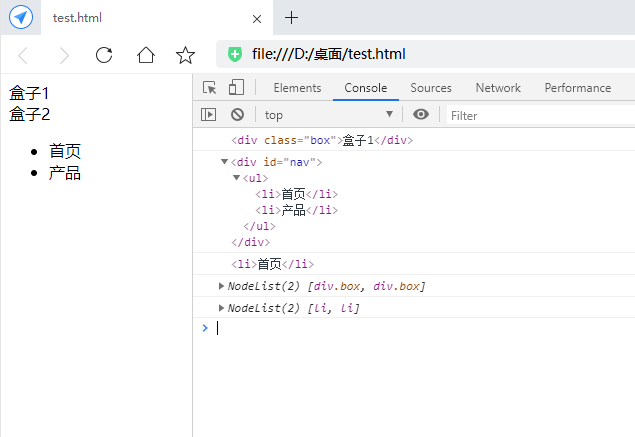Click the forward navigation arrow
The width and height of the screenshot is (635, 437).
coord(64,55)
